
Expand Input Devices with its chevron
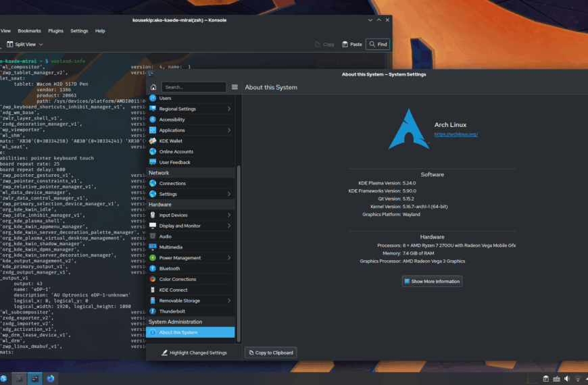228,215
